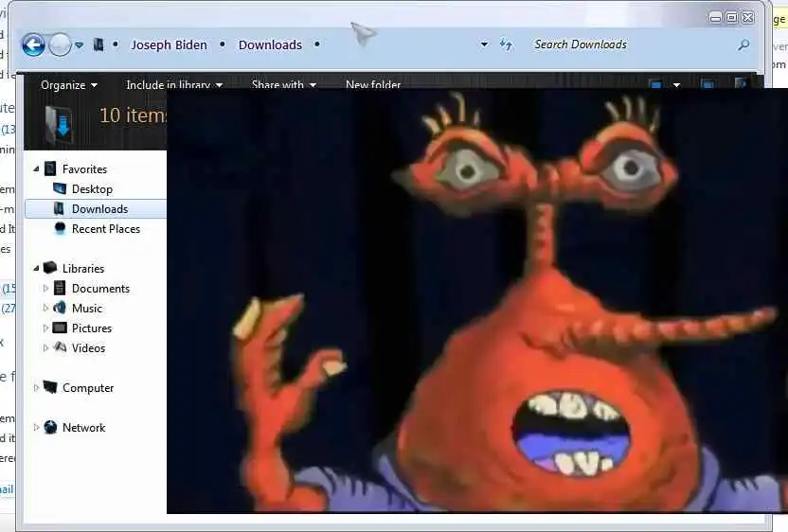Expand the Music library
This screenshot has width=788, height=532.
pos(45,308)
